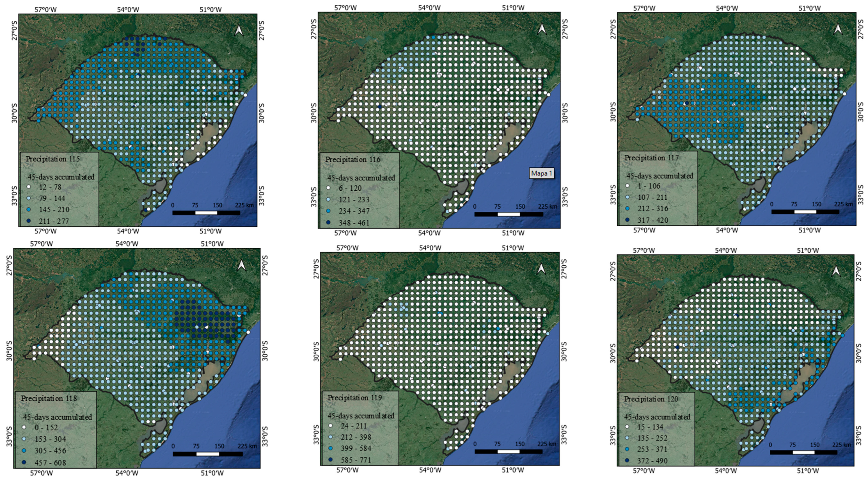868x481 pixels.
Task: Click north arrow on Precipitation 118 map
Action: [241, 265]
